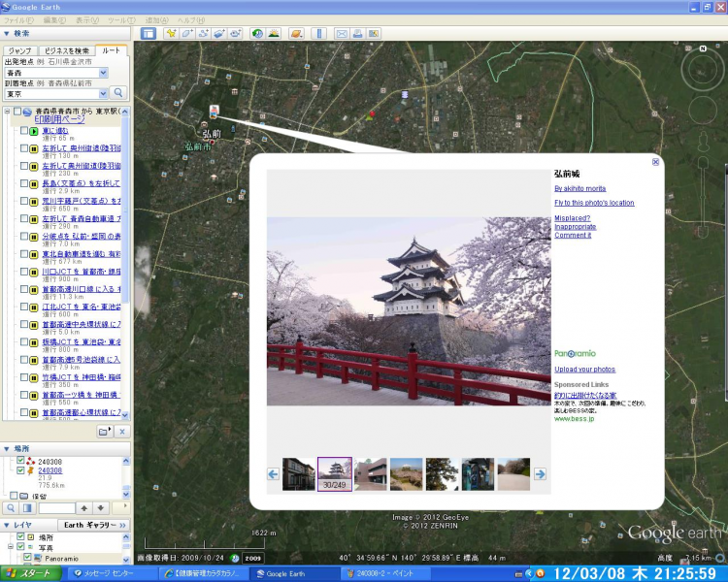The width and height of the screenshot is (728, 582).
Task: Collapse the レイヤ panel triangle
Action: pyautogui.click(x=7, y=525)
